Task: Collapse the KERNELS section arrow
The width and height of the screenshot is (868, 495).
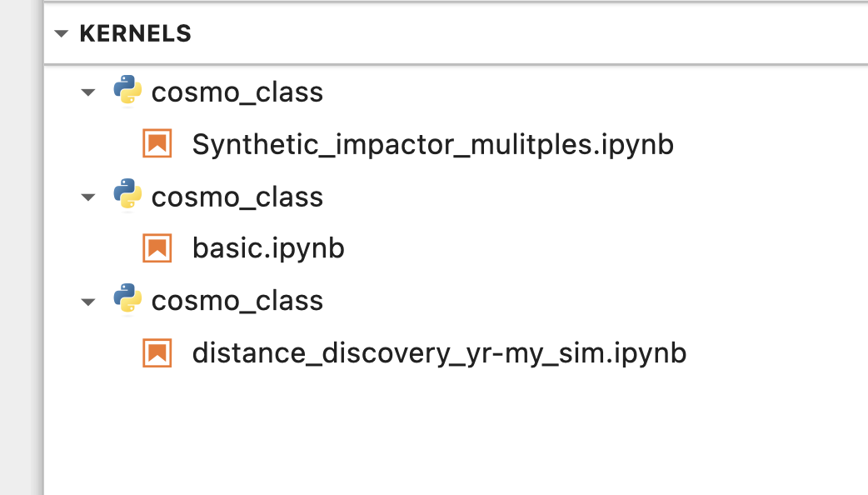Action: tap(61, 34)
